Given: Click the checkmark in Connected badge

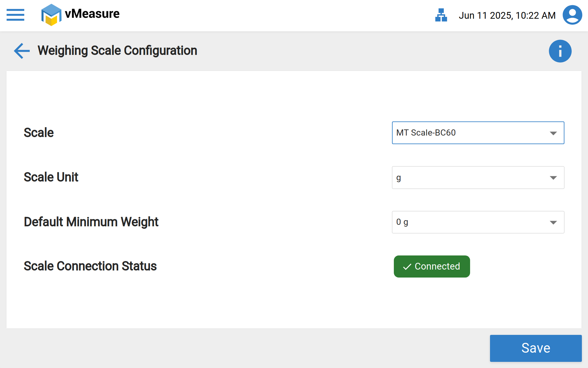Looking at the screenshot, I should [407, 267].
